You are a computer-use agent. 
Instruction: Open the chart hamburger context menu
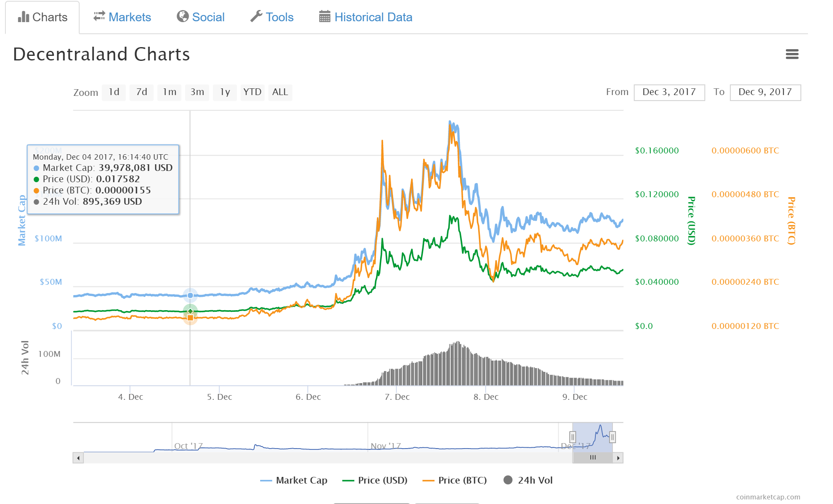pyautogui.click(x=792, y=54)
